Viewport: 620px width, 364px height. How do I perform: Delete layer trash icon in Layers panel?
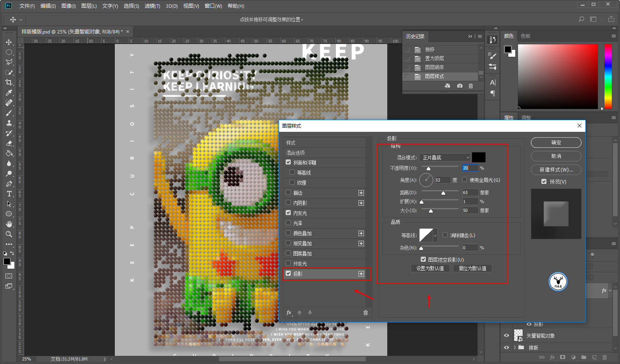tap(604, 357)
